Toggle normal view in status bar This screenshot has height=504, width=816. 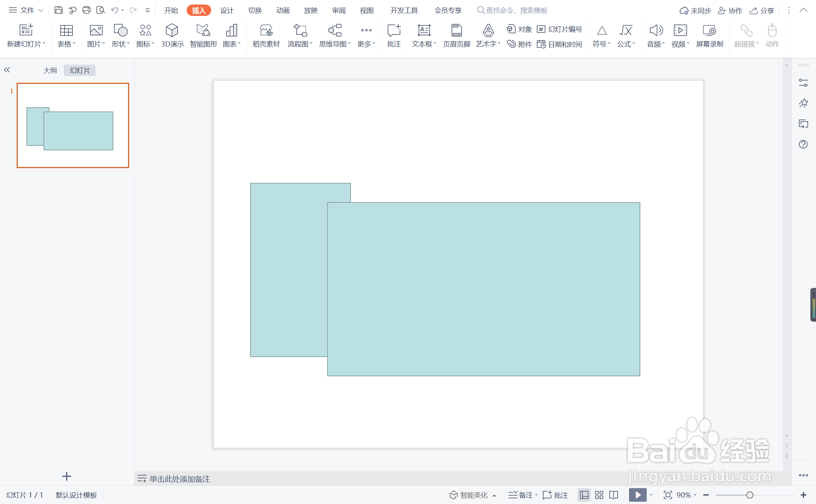584,495
